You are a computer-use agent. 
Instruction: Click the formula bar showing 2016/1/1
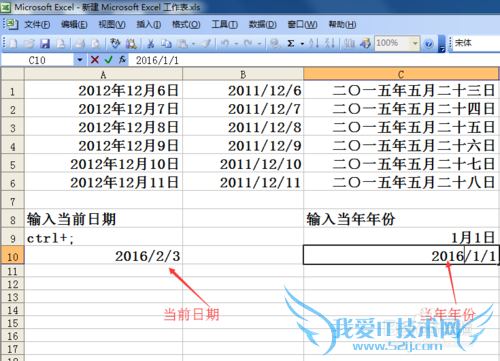click(x=313, y=60)
